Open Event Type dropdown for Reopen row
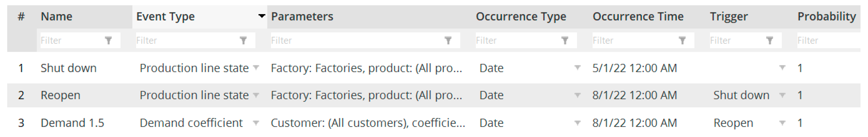 [x=256, y=95]
